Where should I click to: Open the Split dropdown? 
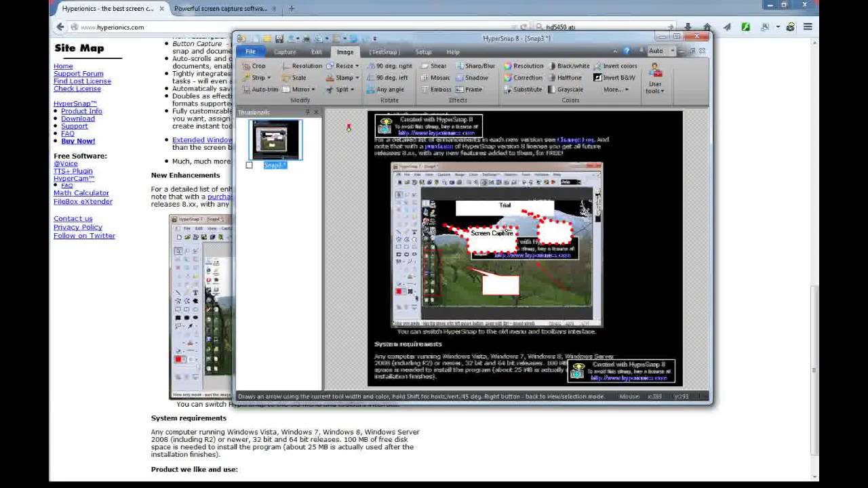click(x=340, y=89)
